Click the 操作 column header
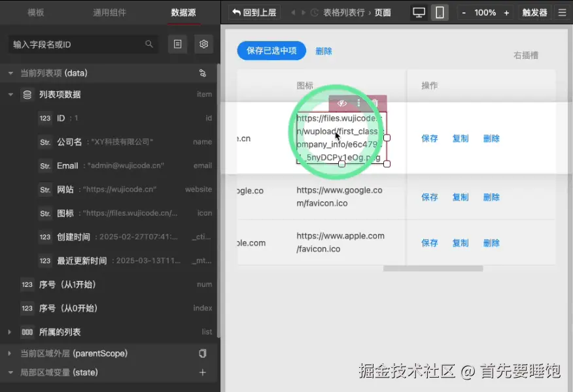Viewport: 573px width, 392px height. click(429, 86)
